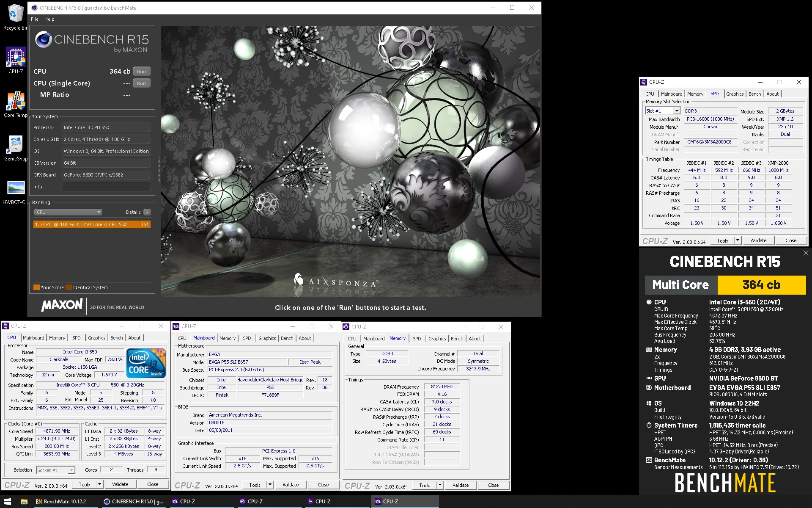The width and height of the screenshot is (812, 508).
Task: Click the CPU section icon in BenchMate panel
Action: (649, 302)
